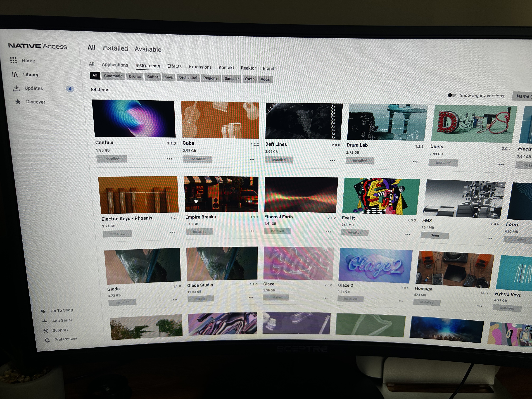Click the Preferences gear icon

pyautogui.click(x=47, y=340)
